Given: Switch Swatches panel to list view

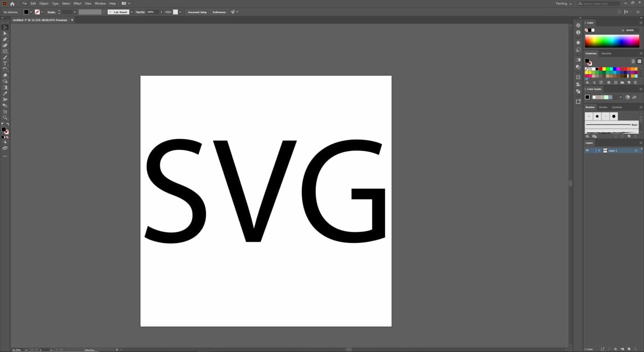Looking at the screenshot, I should pyautogui.click(x=633, y=61).
